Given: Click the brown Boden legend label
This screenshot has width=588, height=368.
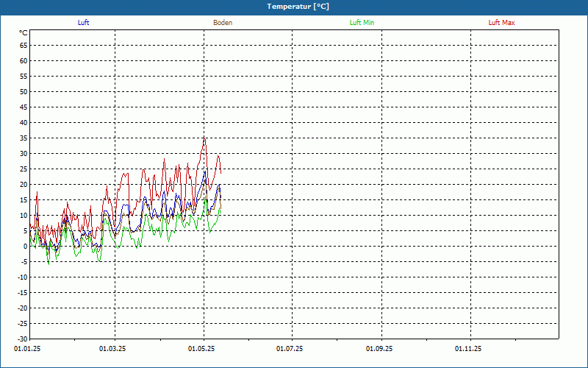Looking at the screenshot, I should click(x=223, y=23).
